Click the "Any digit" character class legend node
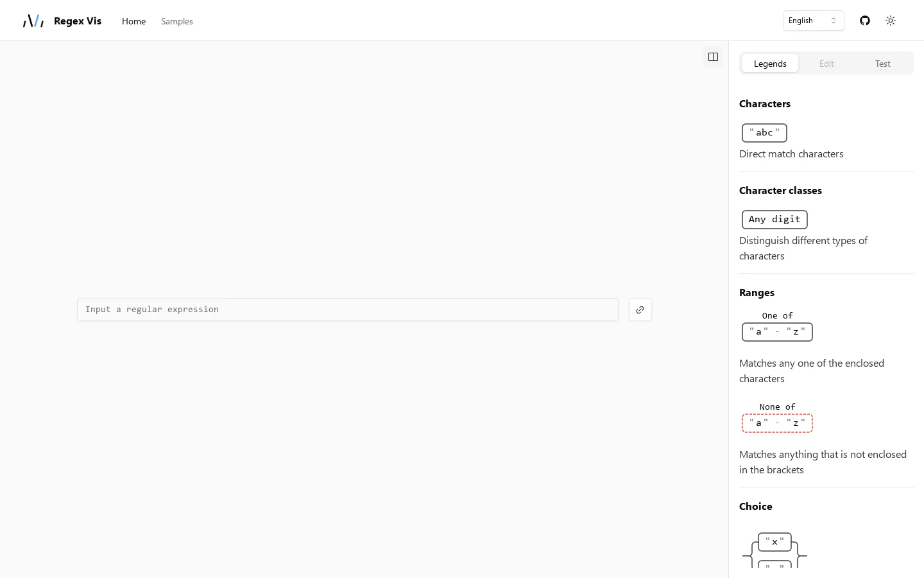Image resolution: width=924 pixels, height=578 pixels. pos(774,220)
